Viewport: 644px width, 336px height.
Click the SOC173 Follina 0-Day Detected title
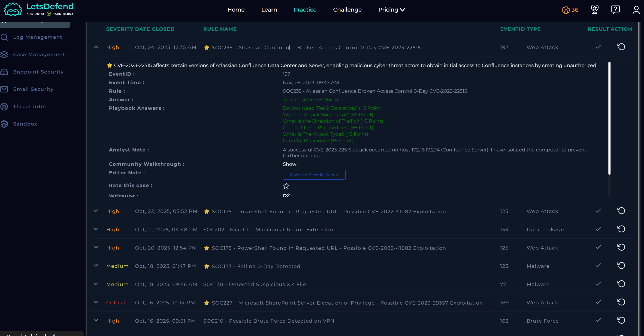point(256,266)
